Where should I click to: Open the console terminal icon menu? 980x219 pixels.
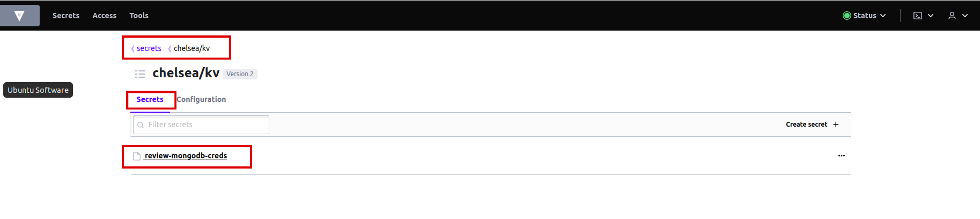923,16
